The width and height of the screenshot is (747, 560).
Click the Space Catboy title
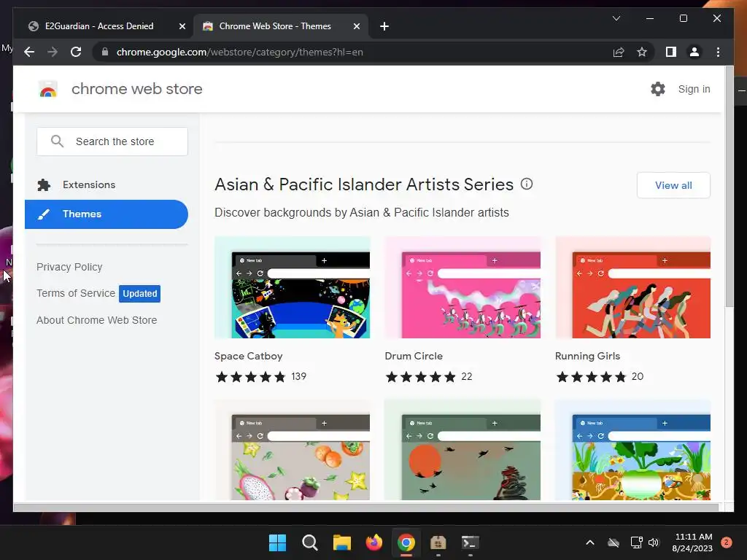pyautogui.click(x=248, y=356)
